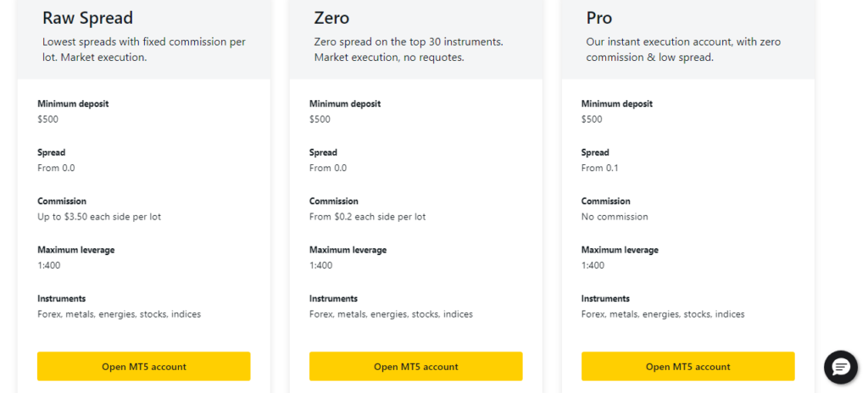Click Raw Spread's 'Up to $3.50' commission text
Viewport: 868px width, 393px height.
(99, 217)
